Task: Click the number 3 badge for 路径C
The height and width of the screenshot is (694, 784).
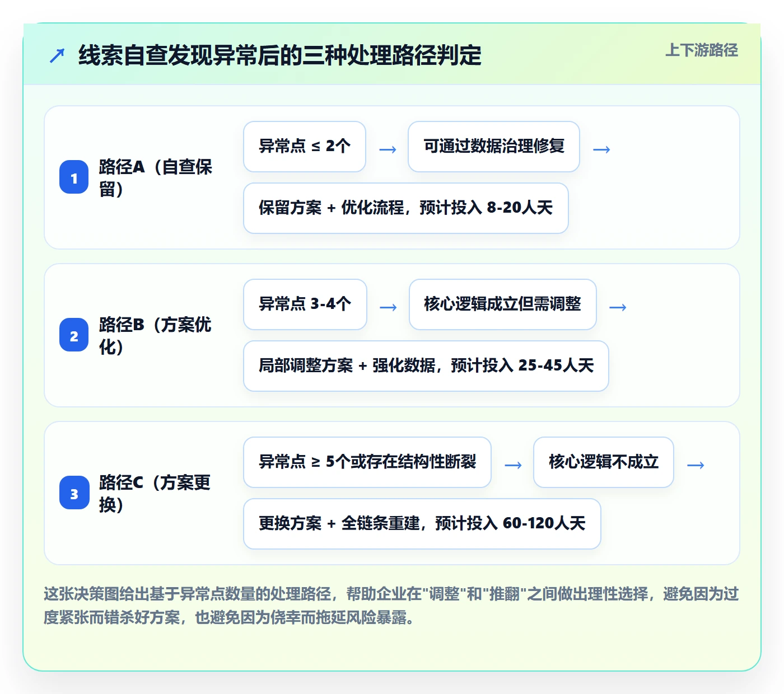Action: click(74, 493)
